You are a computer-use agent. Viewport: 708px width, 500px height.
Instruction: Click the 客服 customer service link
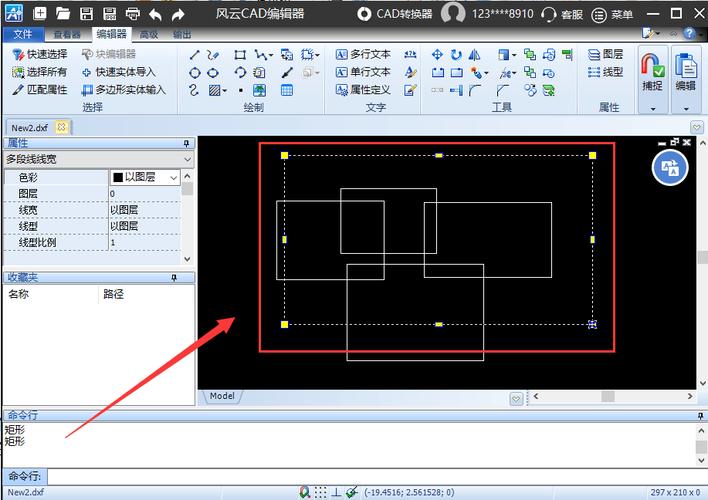pyautogui.click(x=562, y=15)
